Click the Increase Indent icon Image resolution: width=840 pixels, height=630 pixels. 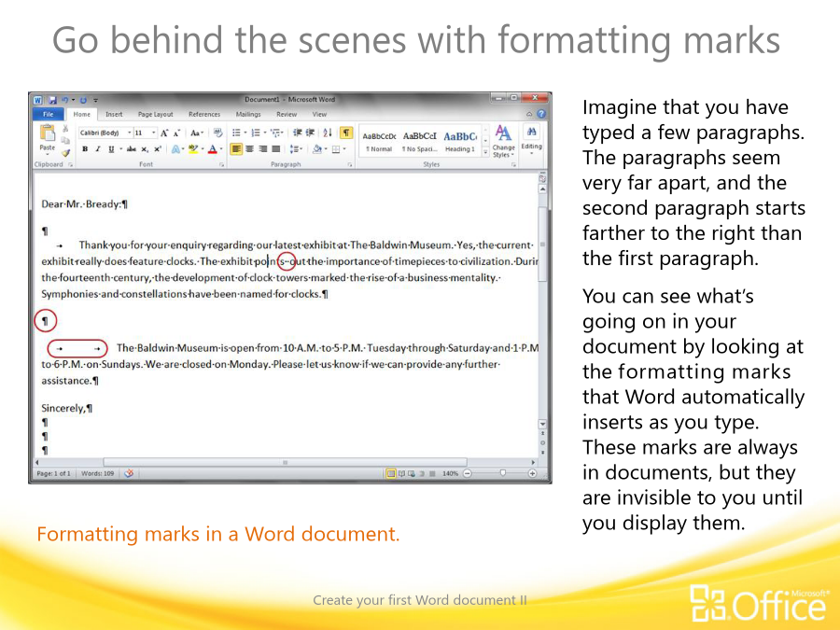tap(310, 133)
